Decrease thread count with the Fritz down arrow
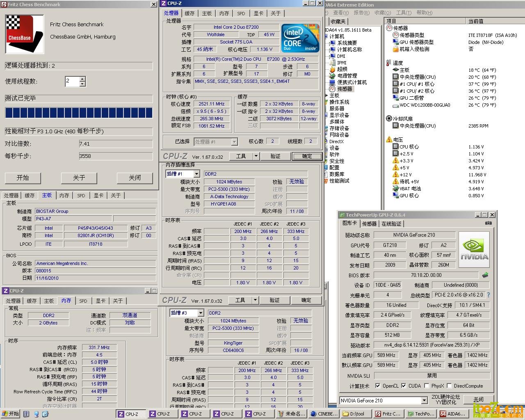The image size is (525, 420). [x=82, y=84]
